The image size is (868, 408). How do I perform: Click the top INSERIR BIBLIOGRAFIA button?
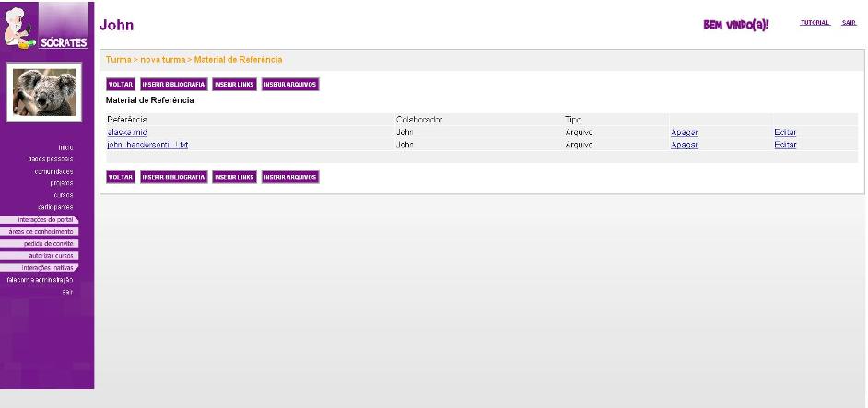(x=173, y=84)
